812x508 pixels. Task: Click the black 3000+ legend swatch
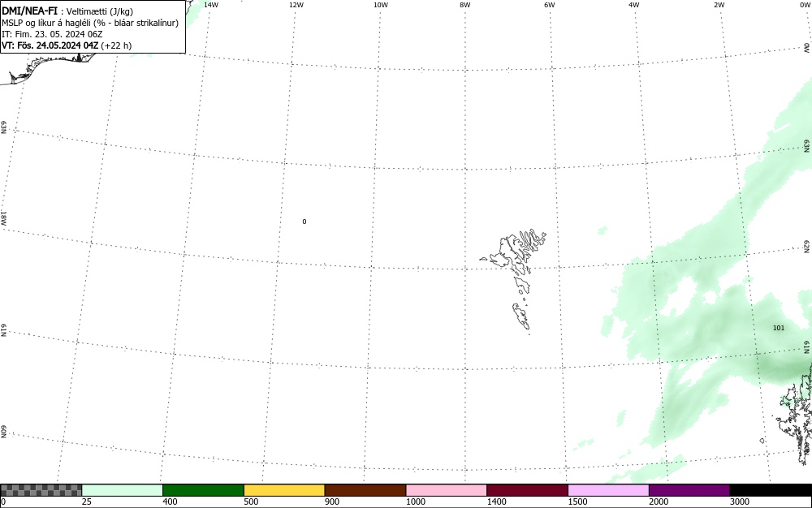point(771,490)
